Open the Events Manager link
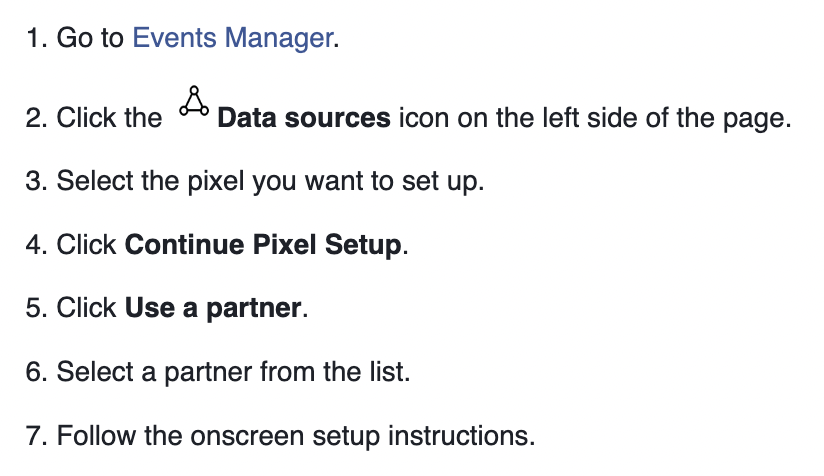Viewport: 824px width, 476px height. [233, 38]
